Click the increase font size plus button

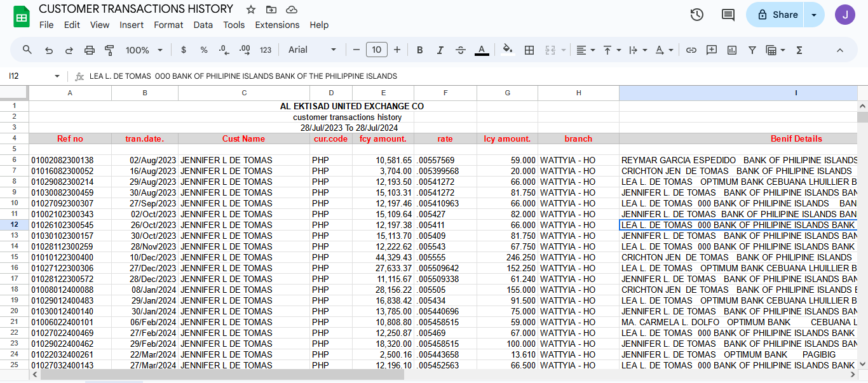point(397,50)
